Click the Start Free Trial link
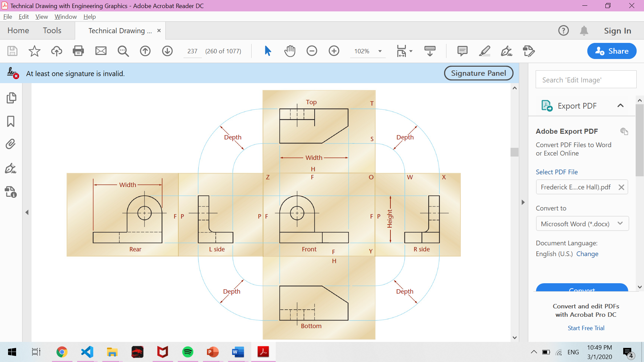The image size is (644, 362). pyautogui.click(x=586, y=328)
